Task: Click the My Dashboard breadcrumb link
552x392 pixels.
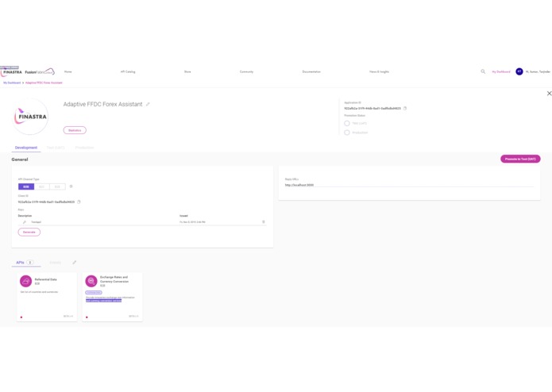Action: point(12,83)
